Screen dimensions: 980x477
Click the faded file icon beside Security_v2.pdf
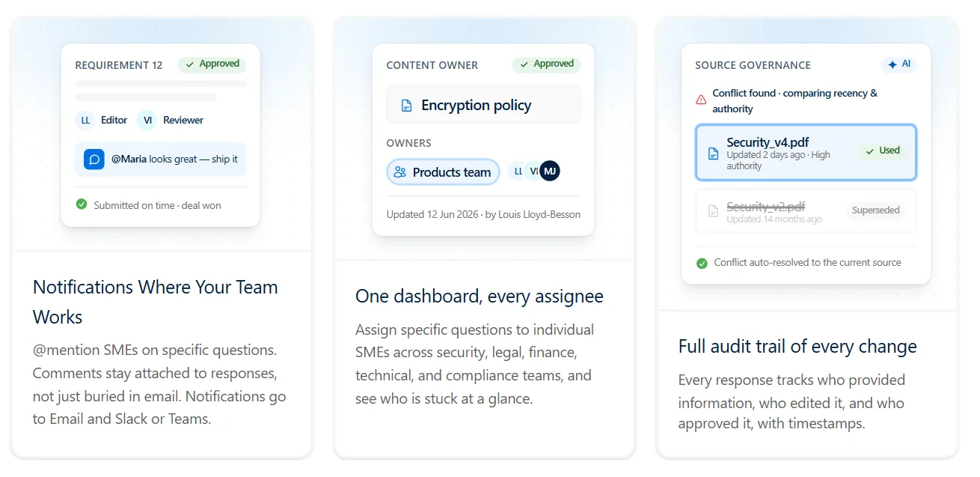pos(713,212)
